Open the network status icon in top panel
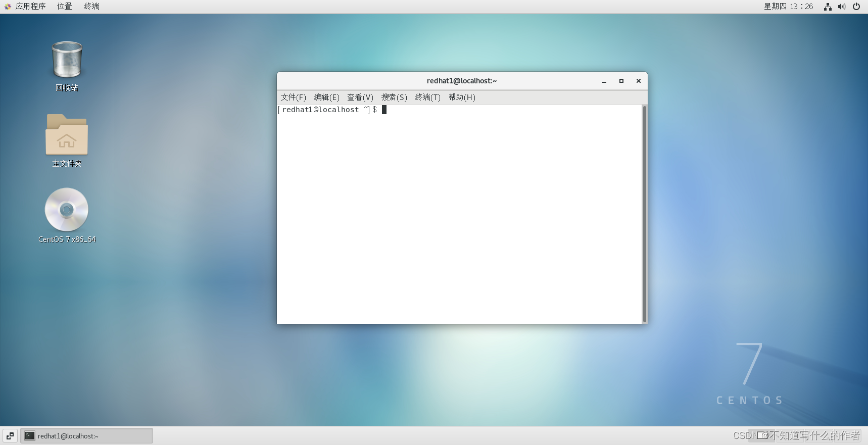The image size is (868, 445). (x=828, y=7)
